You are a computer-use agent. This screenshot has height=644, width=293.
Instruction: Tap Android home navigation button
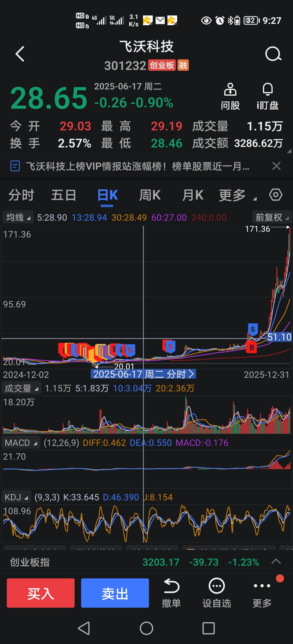pyautogui.click(x=146, y=628)
